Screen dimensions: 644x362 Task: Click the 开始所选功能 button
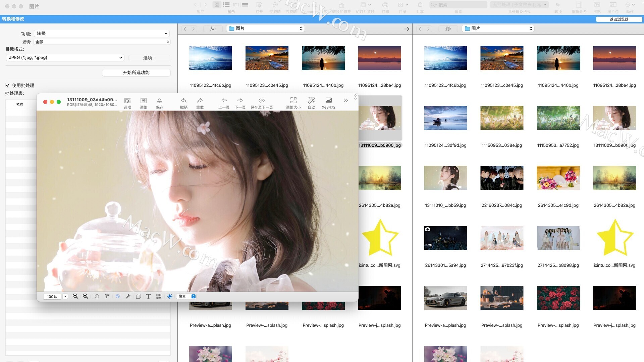coord(136,72)
